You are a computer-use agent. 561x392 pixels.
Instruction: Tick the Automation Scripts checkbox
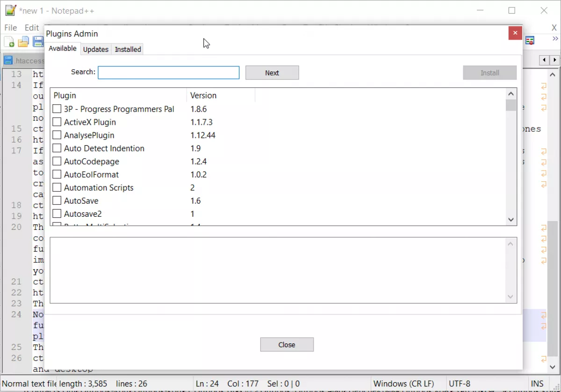pos(57,187)
